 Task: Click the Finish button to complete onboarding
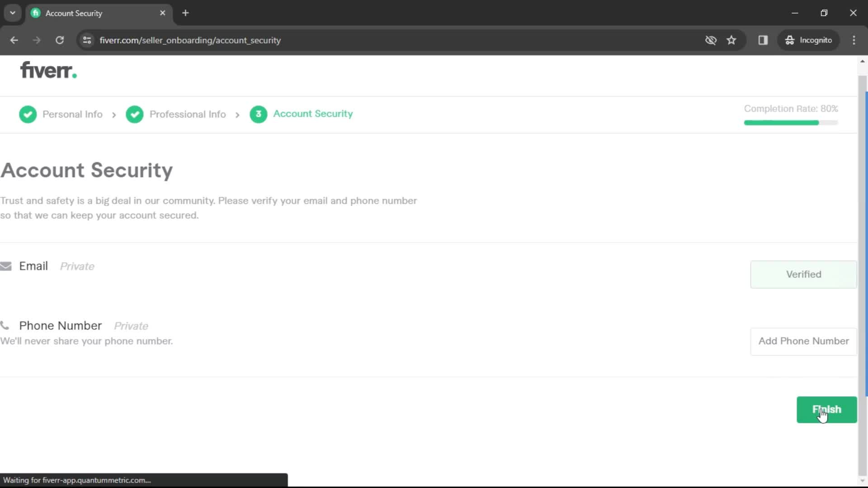827,409
